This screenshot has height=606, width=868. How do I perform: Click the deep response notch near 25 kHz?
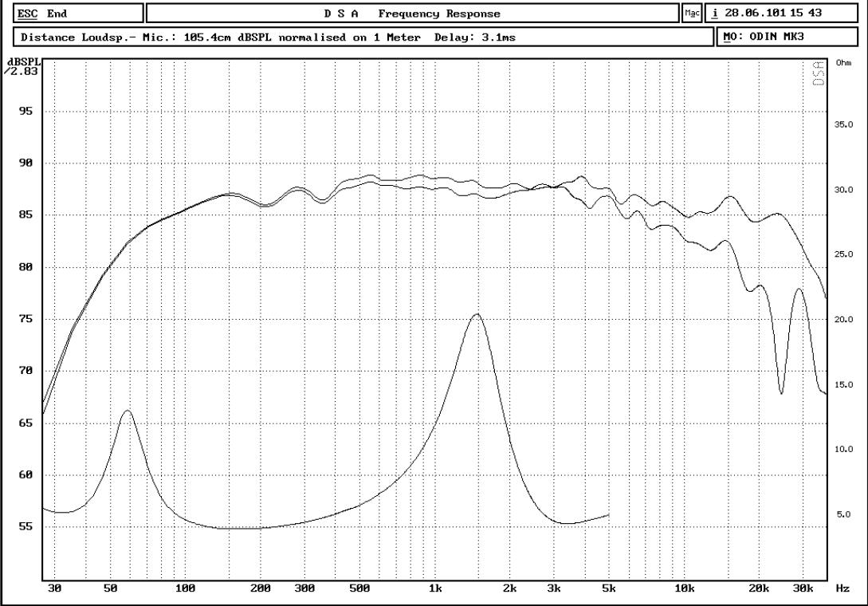781,392
